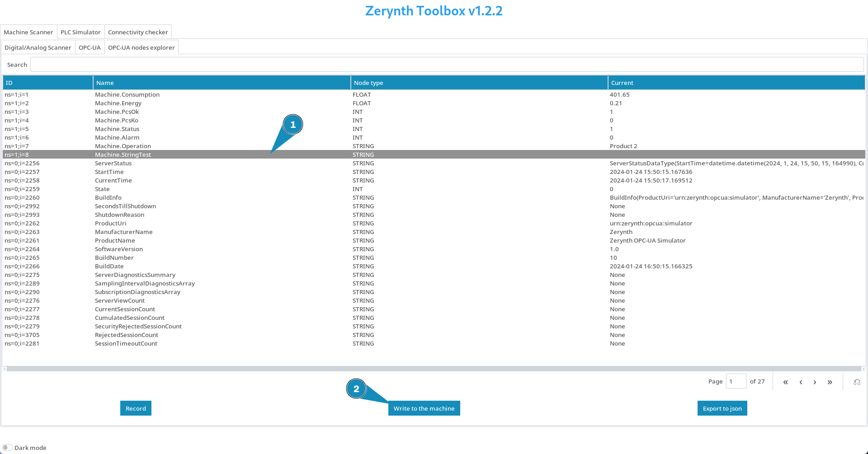This screenshot has height=454, width=868.
Task: Select the SamplingIntervalDiagnosticsArray row
Action: [x=434, y=283]
